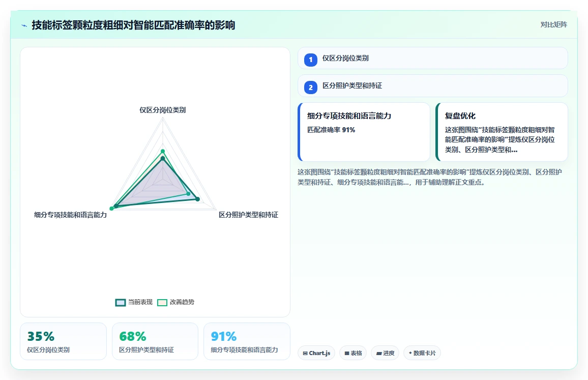
Task: Select the 91% stat card
Action: 247,341
